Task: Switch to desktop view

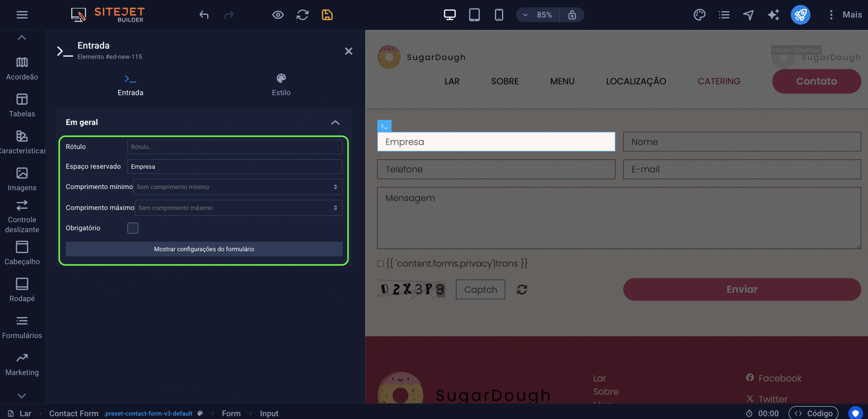Action: (450, 15)
